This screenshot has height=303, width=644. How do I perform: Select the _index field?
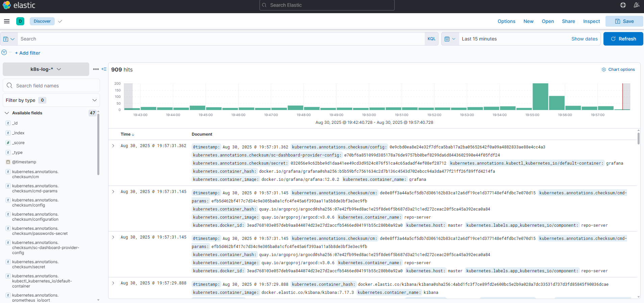pos(18,133)
